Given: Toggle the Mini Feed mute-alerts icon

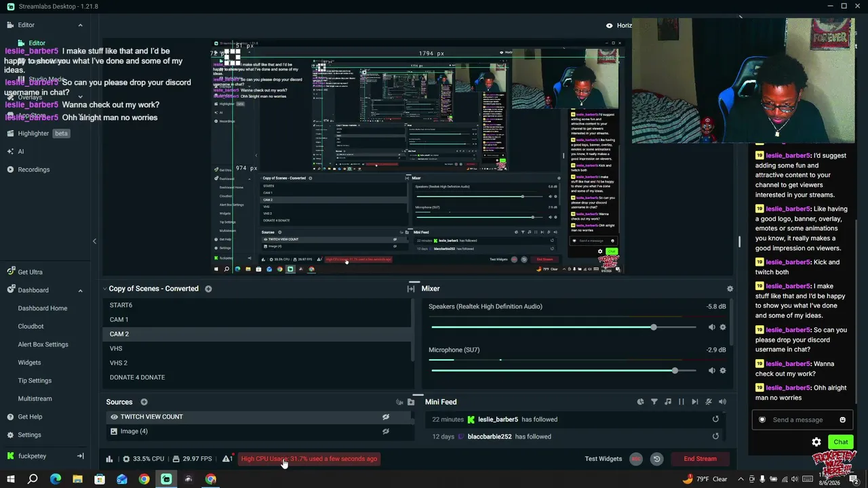Looking at the screenshot, I should tap(709, 402).
